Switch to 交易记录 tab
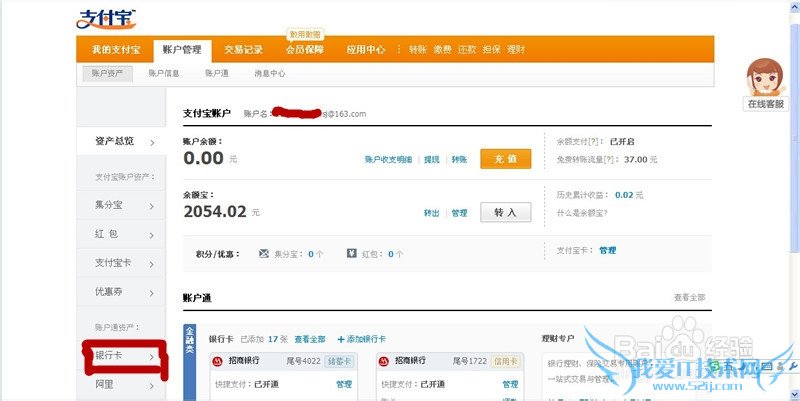This screenshot has width=800, height=401. [x=243, y=49]
